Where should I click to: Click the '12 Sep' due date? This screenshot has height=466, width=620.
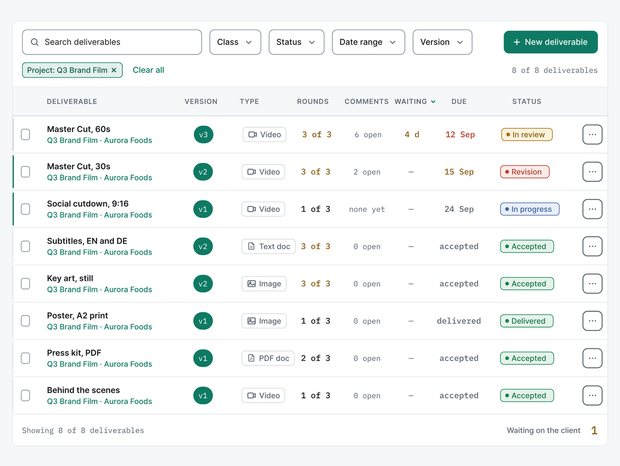[x=460, y=134]
